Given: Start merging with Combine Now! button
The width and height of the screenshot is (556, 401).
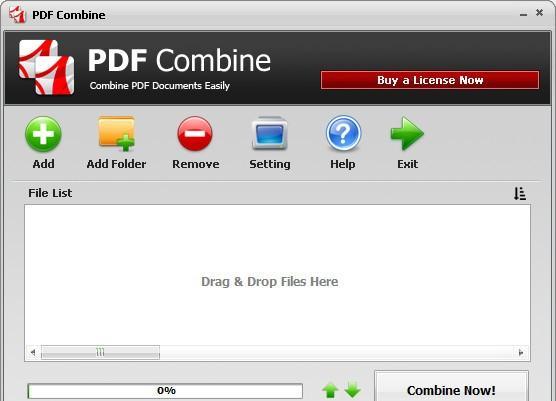Looking at the screenshot, I should coord(451,387).
